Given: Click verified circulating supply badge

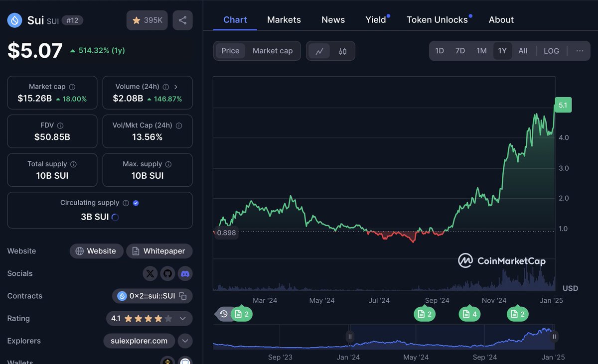Looking at the screenshot, I should tap(136, 203).
